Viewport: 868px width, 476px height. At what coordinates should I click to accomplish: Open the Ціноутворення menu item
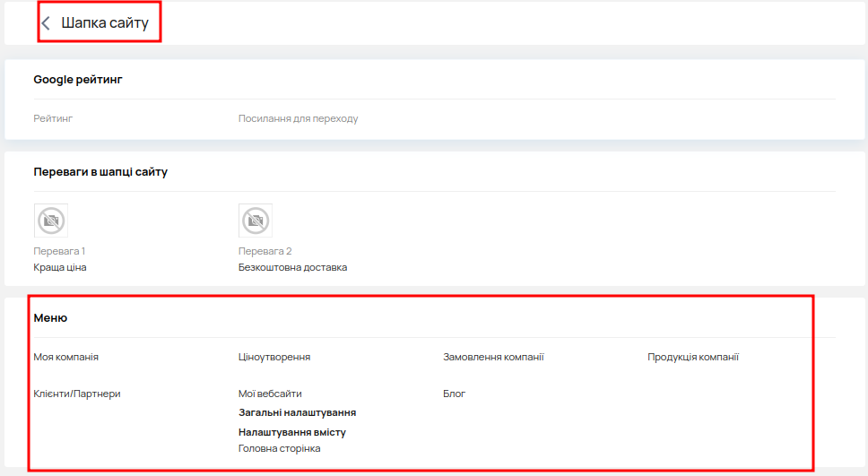274,357
